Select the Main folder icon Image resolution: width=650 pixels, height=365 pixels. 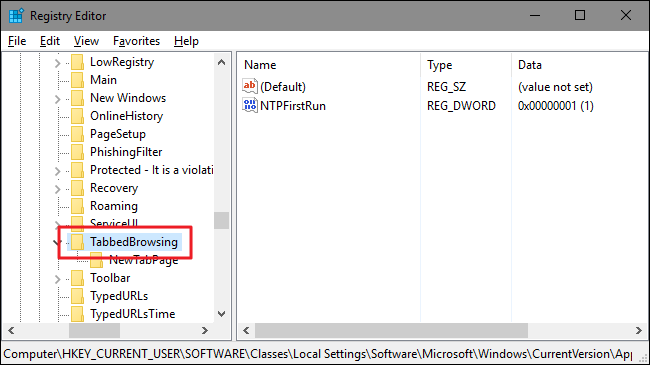(x=77, y=80)
